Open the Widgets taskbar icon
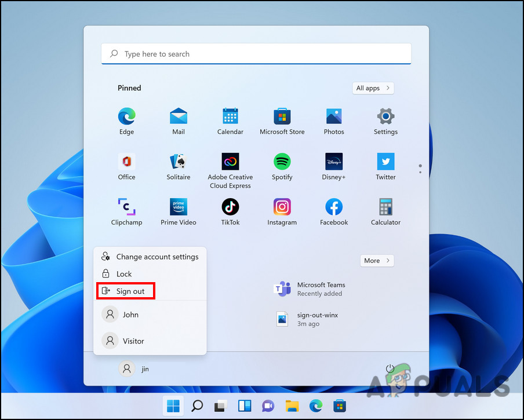This screenshot has height=420, width=524. tap(244, 406)
